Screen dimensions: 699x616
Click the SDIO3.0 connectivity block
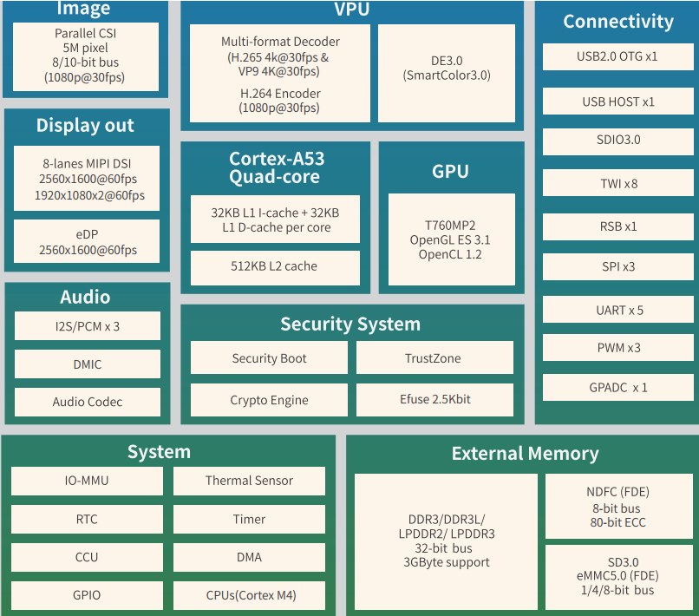617,140
